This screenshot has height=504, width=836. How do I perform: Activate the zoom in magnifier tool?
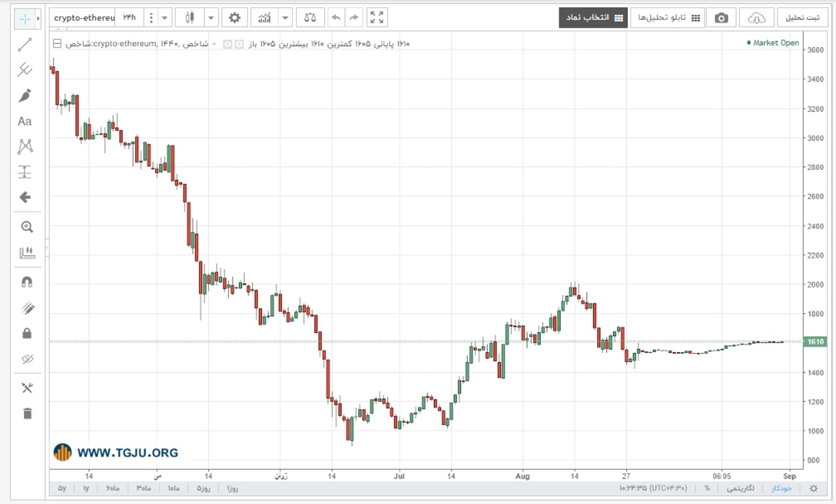tap(26, 227)
